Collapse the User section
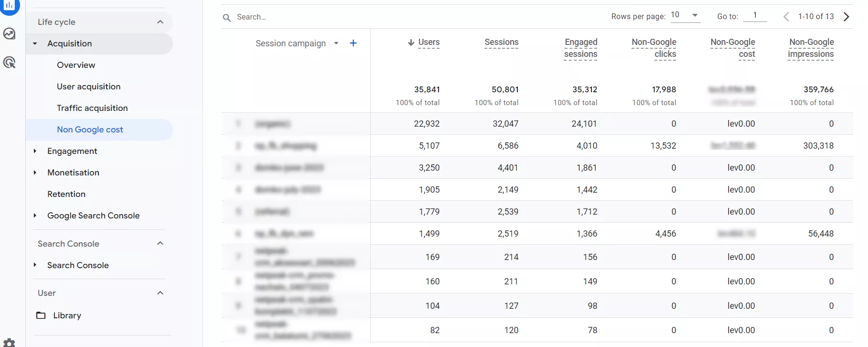Image resolution: width=868 pixels, height=347 pixels. 161,293
